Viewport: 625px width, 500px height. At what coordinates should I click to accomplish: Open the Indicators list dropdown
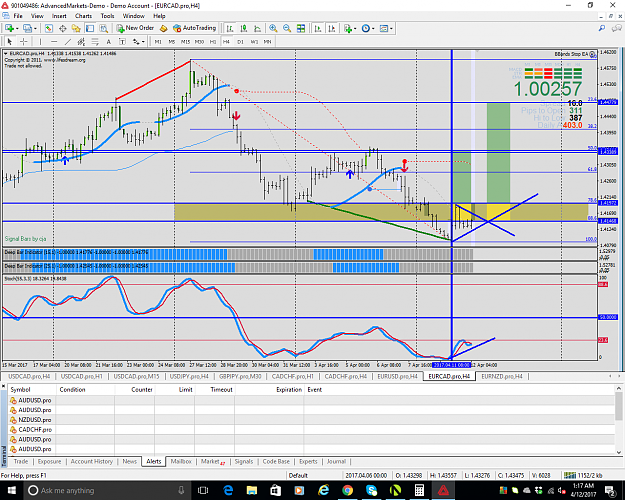tap(350, 28)
